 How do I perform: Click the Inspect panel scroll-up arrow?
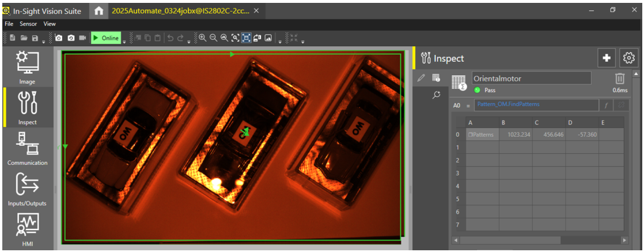pos(637,73)
